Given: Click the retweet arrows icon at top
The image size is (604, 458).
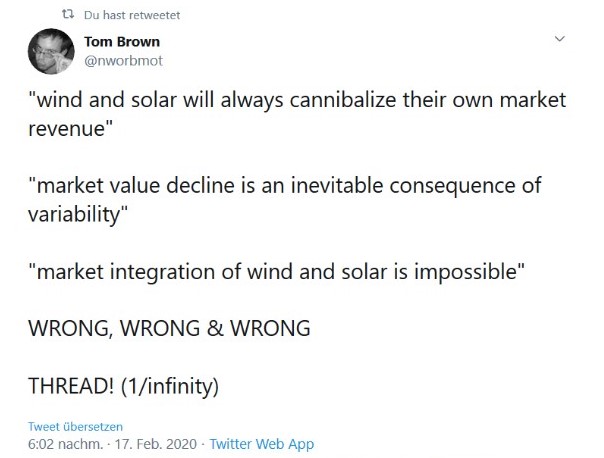Looking at the screenshot, I should pyautogui.click(x=68, y=15).
